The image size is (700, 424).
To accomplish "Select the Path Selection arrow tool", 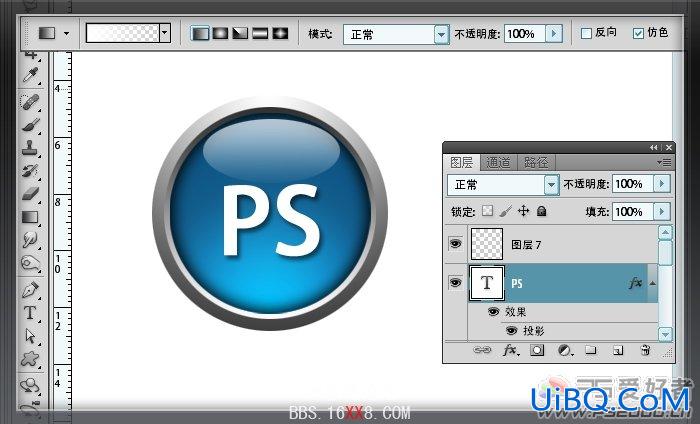I will tap(30, 336).
